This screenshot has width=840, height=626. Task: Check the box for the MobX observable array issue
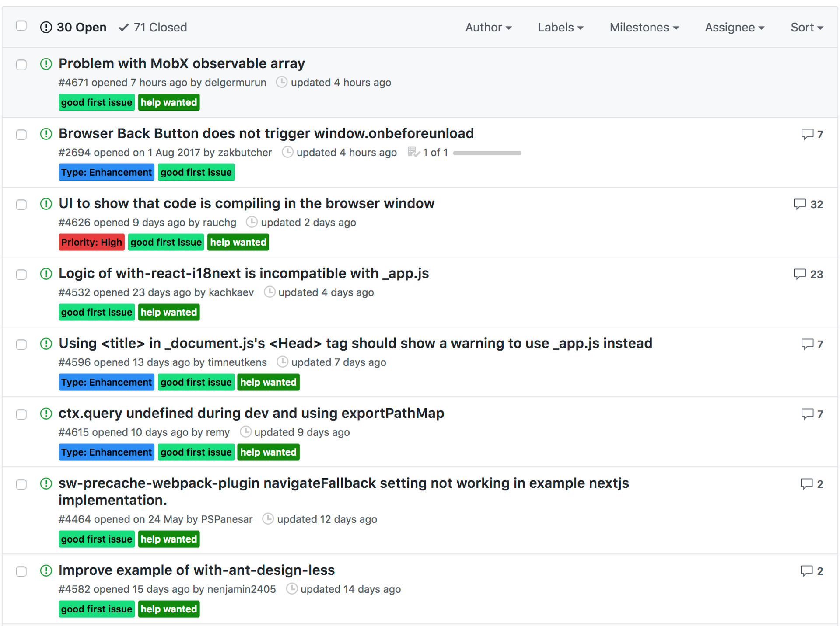(21, 65)
